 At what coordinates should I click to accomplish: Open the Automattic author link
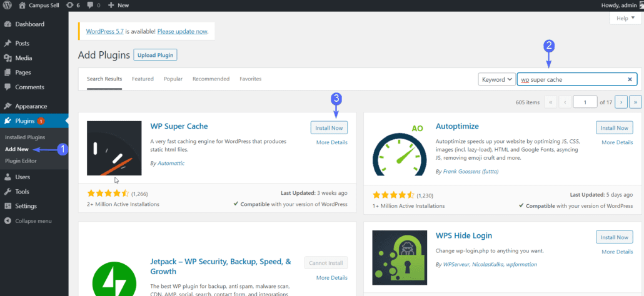[171, 163]
